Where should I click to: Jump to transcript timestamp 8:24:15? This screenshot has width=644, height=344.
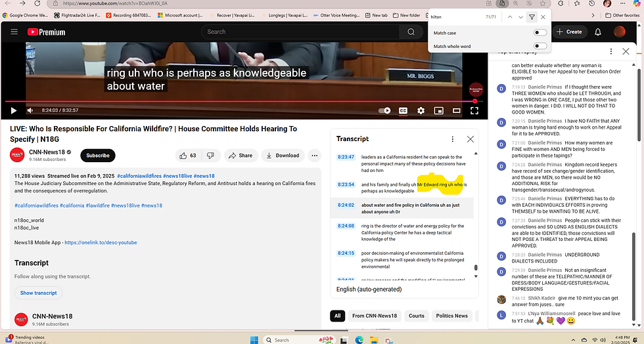(346, 253)
